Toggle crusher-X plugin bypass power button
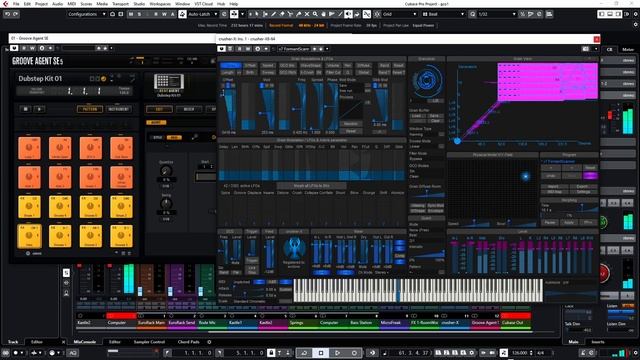 [x=222, y=49]
